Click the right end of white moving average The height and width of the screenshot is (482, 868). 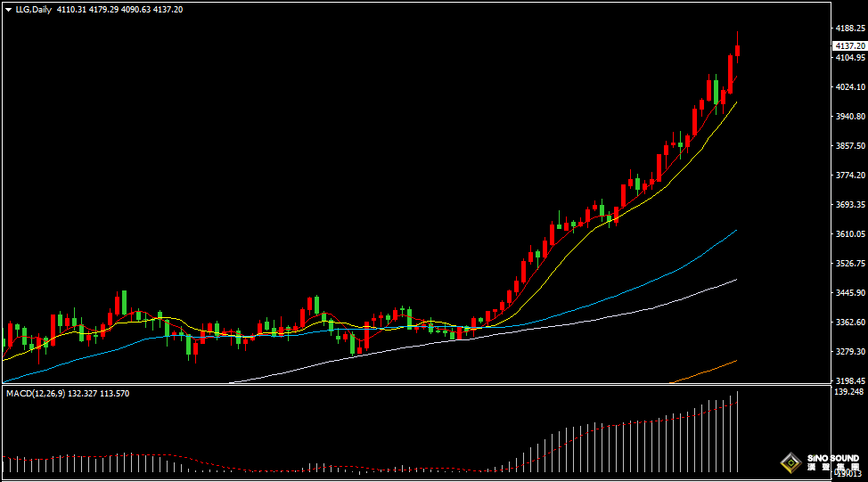click(735, 280)
